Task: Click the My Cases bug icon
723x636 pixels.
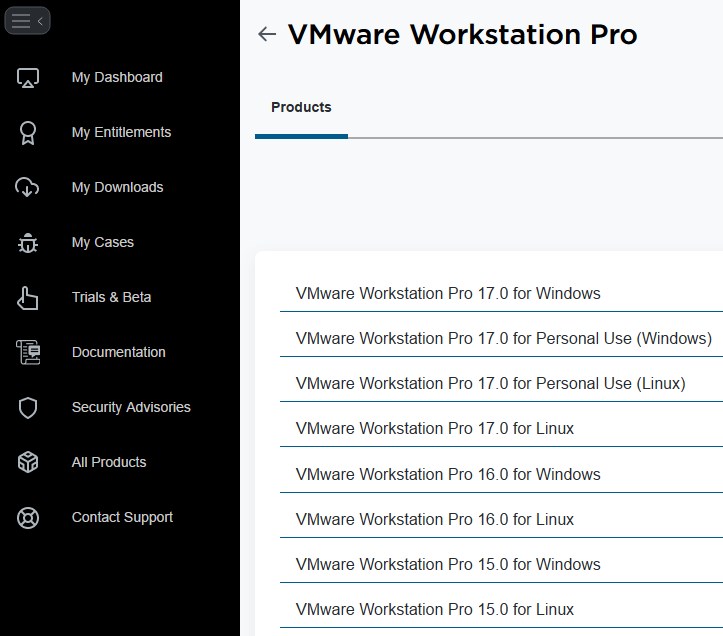Action: [28, 243]
